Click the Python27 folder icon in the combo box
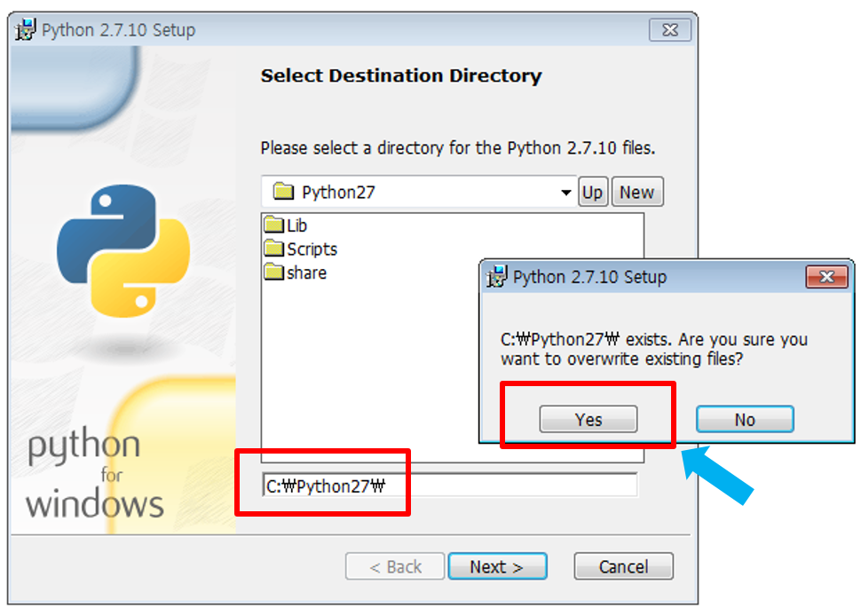 click(x=283, y=192)
